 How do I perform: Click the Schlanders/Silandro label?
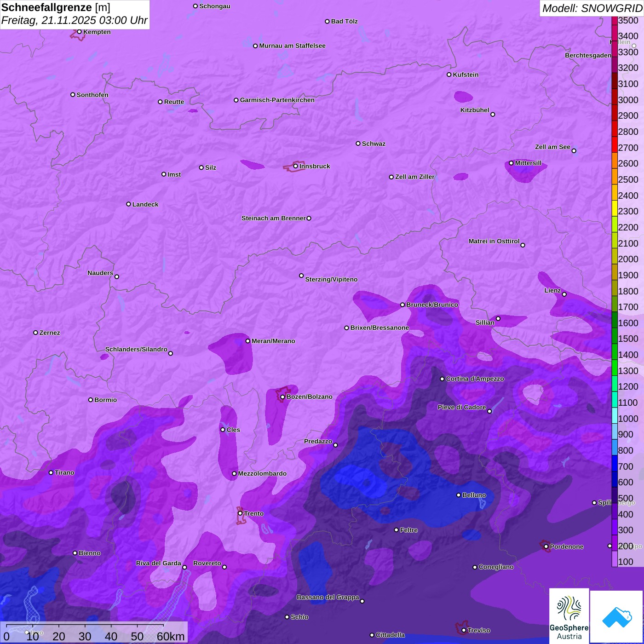136,349
